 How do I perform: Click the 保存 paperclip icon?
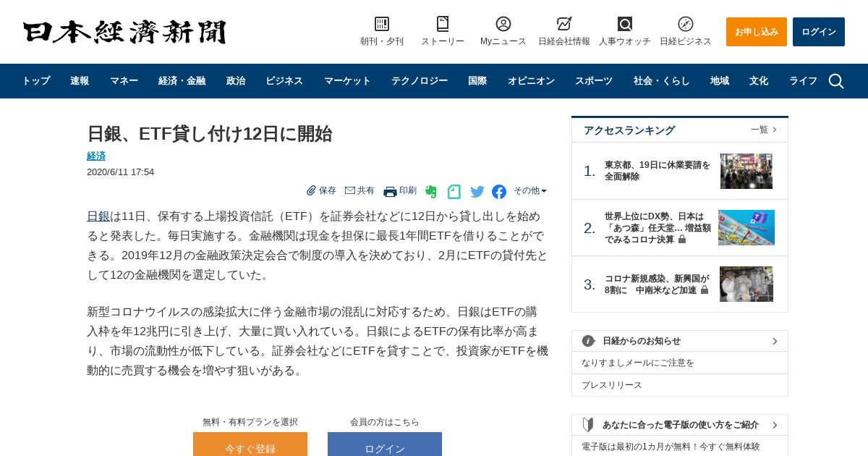pos(311,190)
